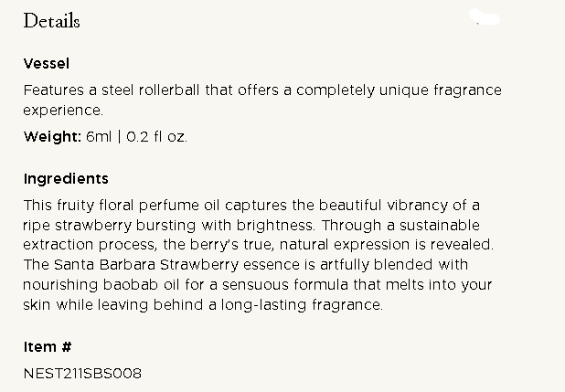Click the Vessel subheading
Screen dimensions: 565x392
point(47,64)
